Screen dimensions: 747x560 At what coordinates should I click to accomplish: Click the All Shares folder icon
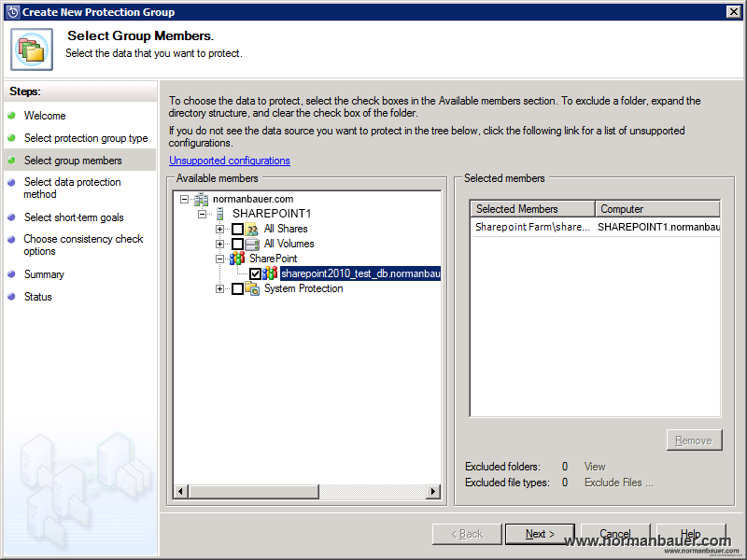[252, 229]
